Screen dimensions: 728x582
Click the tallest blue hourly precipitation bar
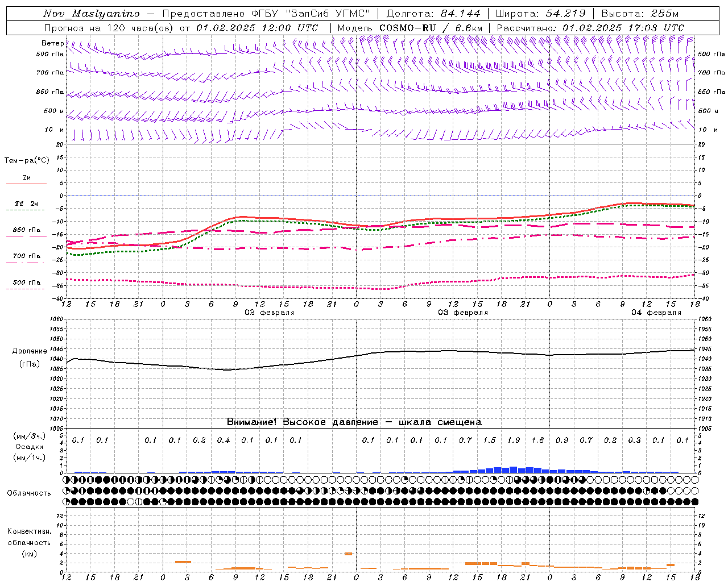(x=514, y=469)
